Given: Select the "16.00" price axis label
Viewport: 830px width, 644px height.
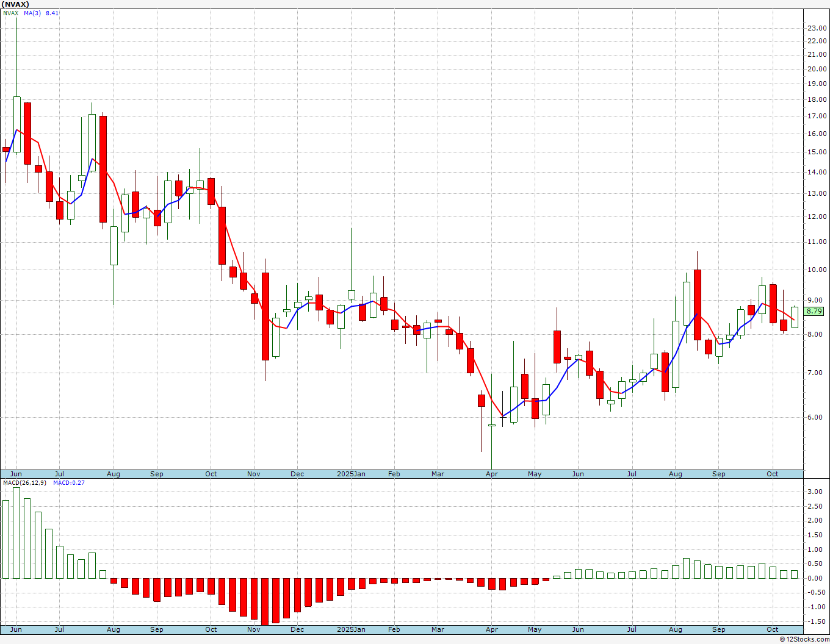Looking at the screenshot, I should click(817, 134).
